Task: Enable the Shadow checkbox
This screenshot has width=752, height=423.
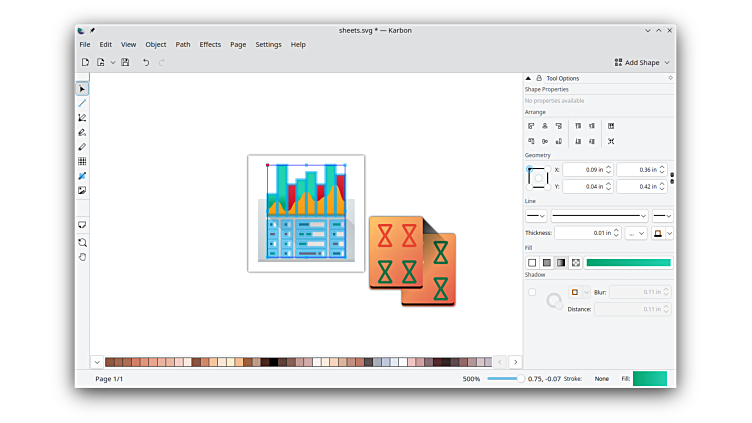Action: click(x=532, y=292)
